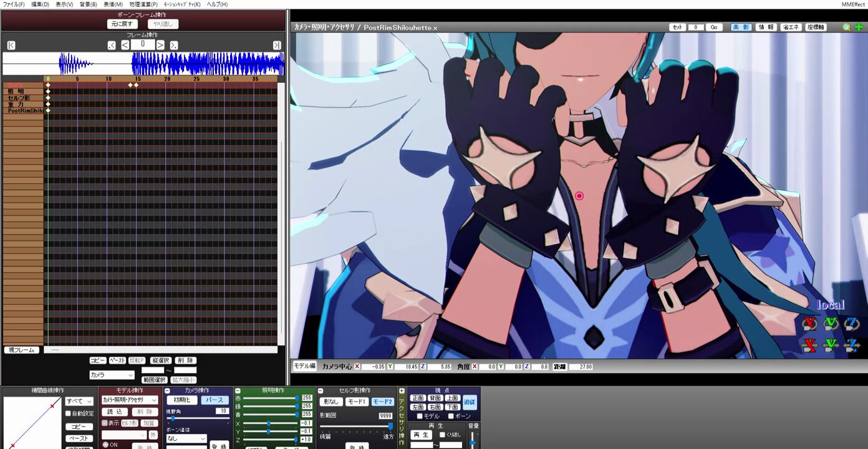Open the ヘルプ(H) menu
The image size is (868, 449).
click(217, 4)
